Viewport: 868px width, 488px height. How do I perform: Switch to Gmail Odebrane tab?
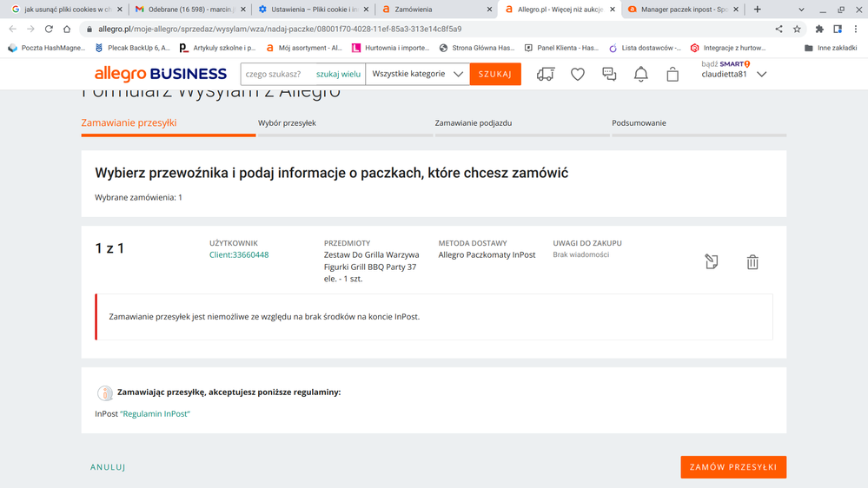[190, 10]
